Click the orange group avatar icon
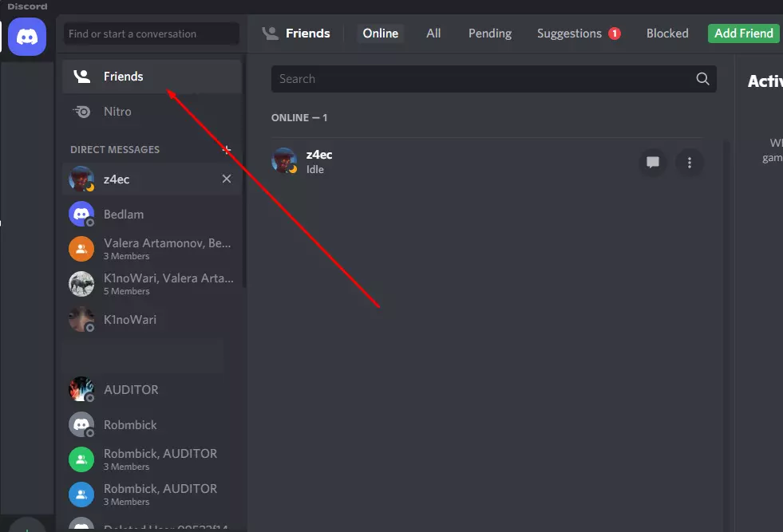Image resolution: width=783 pixels, height=532 pixels. (81, 249)
